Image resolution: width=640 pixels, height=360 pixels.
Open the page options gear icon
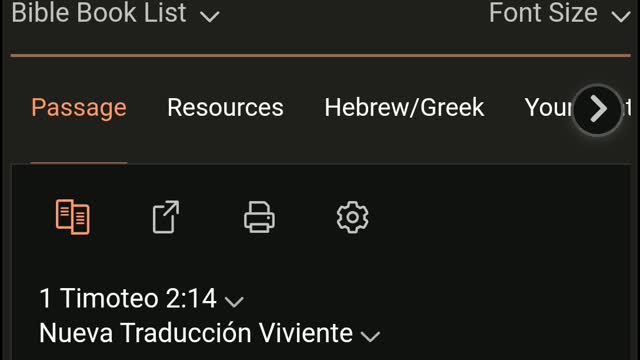(x=353, y=217)
